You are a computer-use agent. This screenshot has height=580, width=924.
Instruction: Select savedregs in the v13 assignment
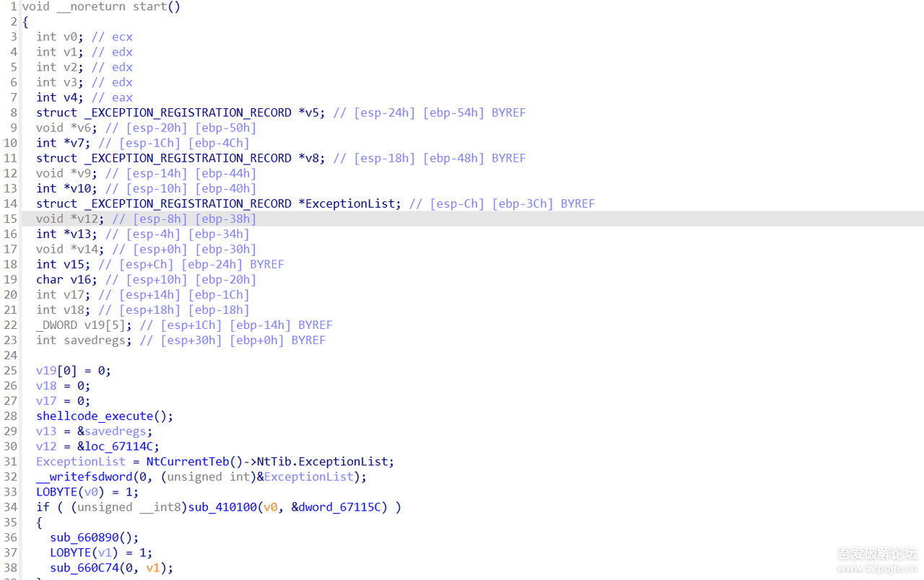point(118,431)
